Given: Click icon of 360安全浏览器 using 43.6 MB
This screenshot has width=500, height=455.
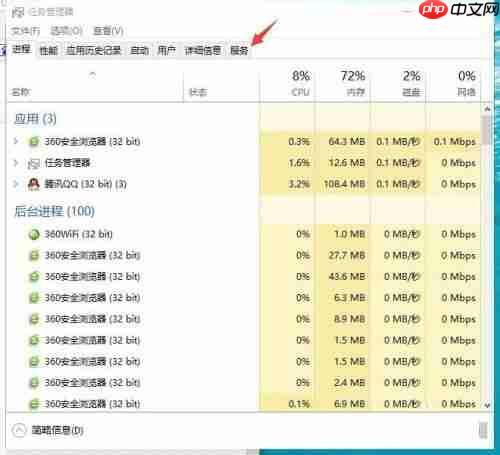Looking at the screenshot, I should [x=34, y=277].
